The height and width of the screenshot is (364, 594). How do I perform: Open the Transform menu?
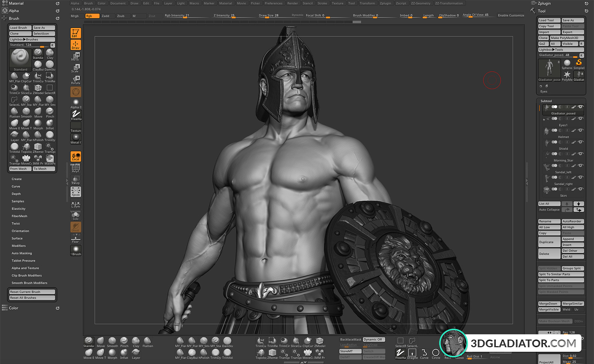[367, 3]
